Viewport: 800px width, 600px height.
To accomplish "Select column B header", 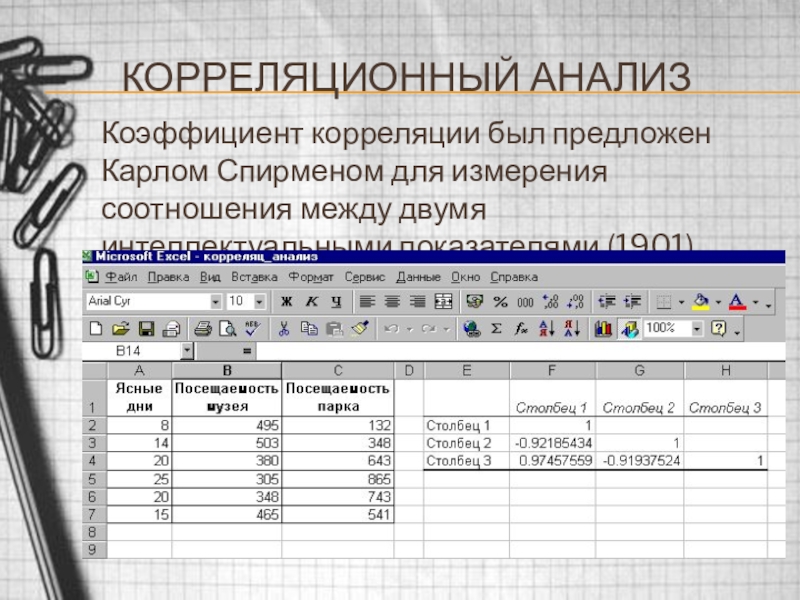I will pyautogui.click(x=227, y=371).
